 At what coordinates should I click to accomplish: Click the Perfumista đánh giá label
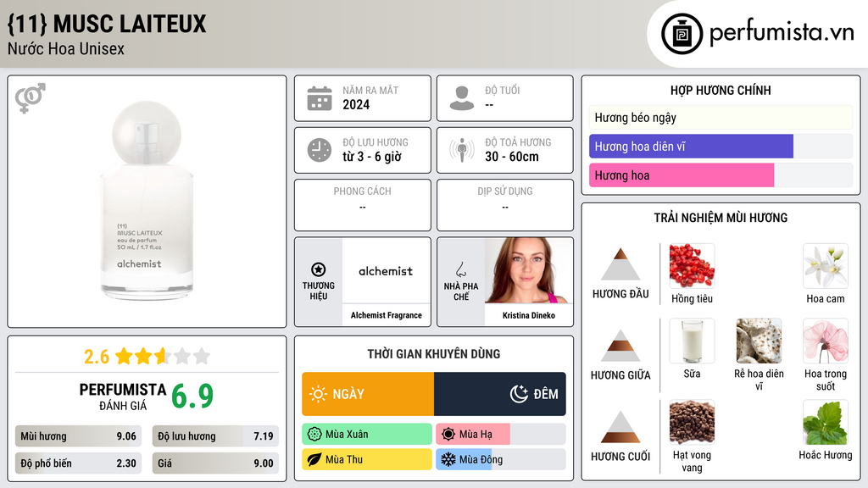tap(123, 396)
